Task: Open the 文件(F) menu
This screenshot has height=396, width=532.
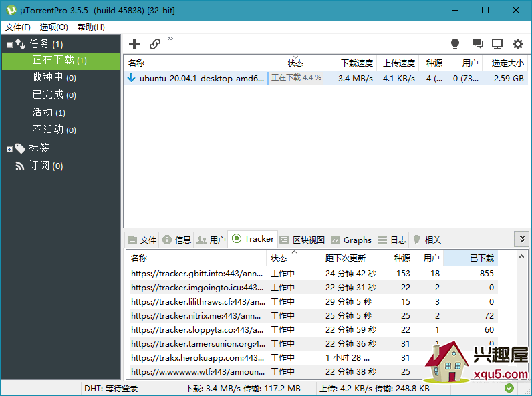Action: pos(17,27)
